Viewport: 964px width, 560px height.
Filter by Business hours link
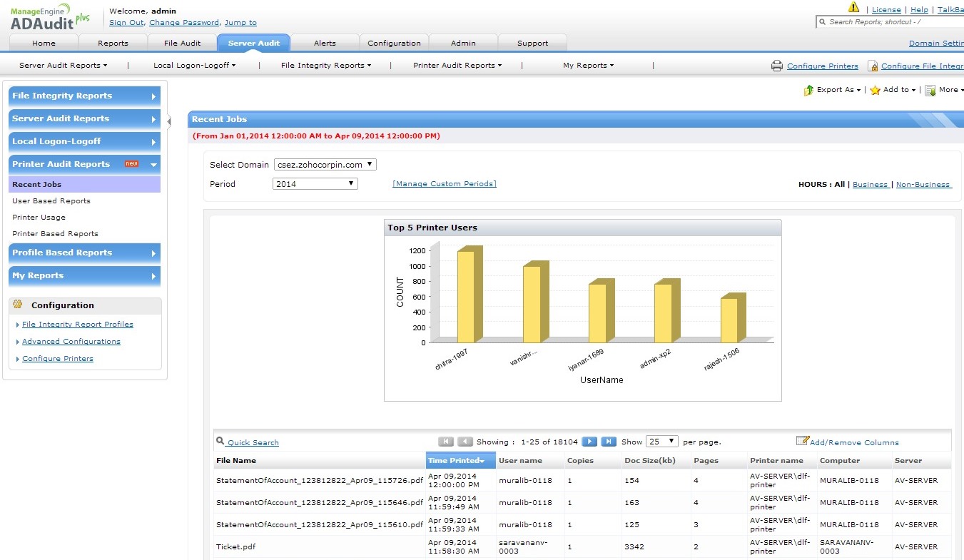pyautogui.click(x=871, y=185)
